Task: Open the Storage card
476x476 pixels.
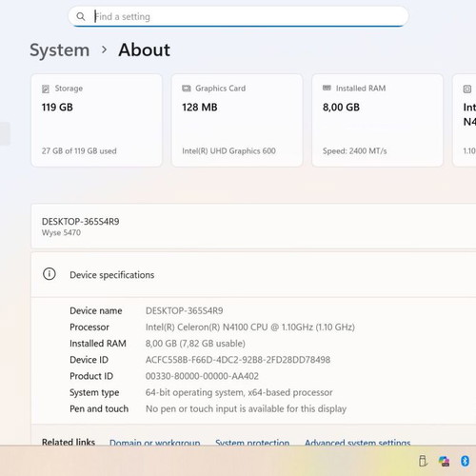Action: point(96,120)
